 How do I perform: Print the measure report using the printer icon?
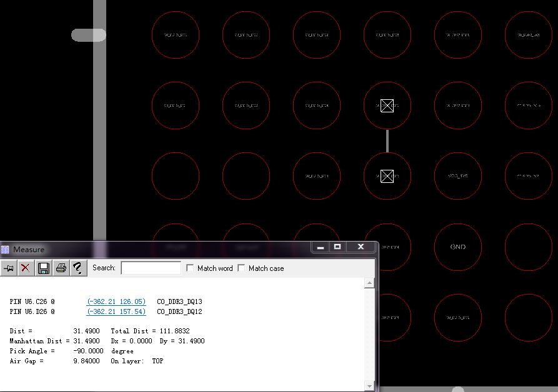point(61,268)
